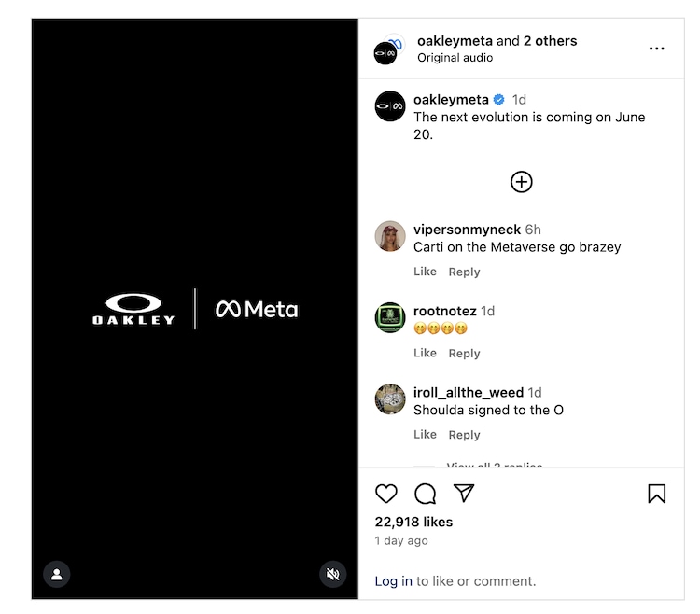The image size is (700, 614).
Task: Save post with the bookmark icon
Action: pyautogui.click(x=657, y=494)
